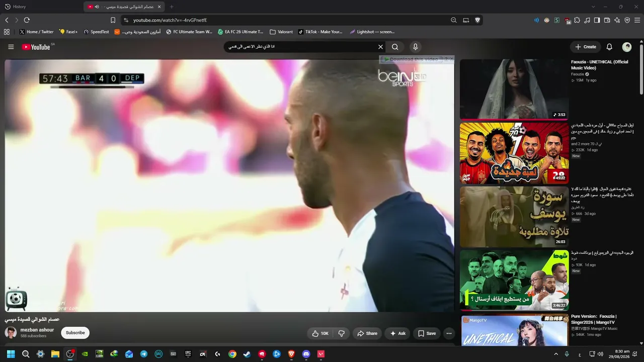Open the Valorant bookmarks folder
Viewport: 644px width, 362px height.
click(x=281, y=32)
